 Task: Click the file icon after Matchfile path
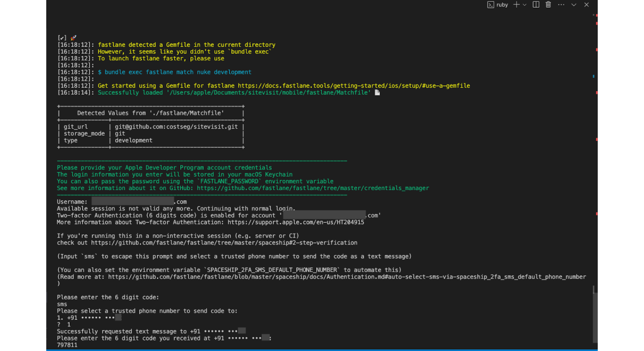point(377,93)
